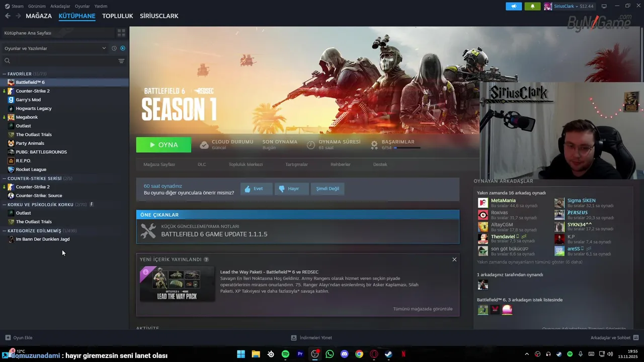Viewport: 644px width, 362px height.
Task: Click the add game plus icon
Action: click(x=8, y=337)
